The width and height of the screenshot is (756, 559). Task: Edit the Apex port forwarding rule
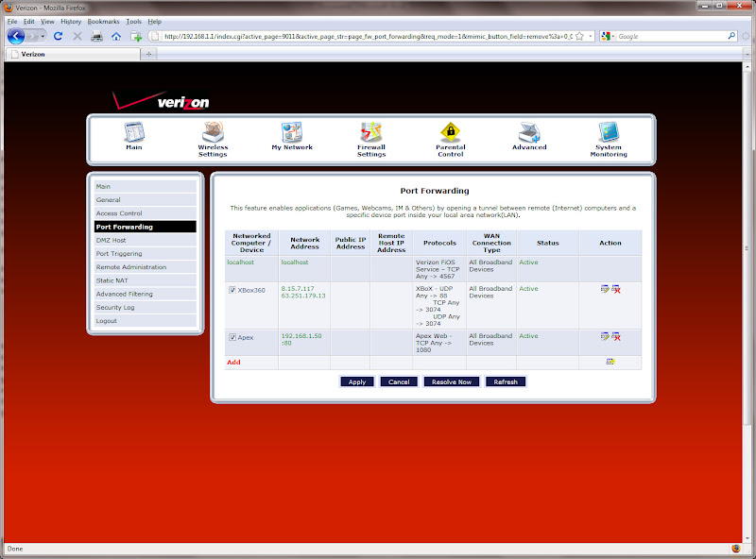click(605, 336)
